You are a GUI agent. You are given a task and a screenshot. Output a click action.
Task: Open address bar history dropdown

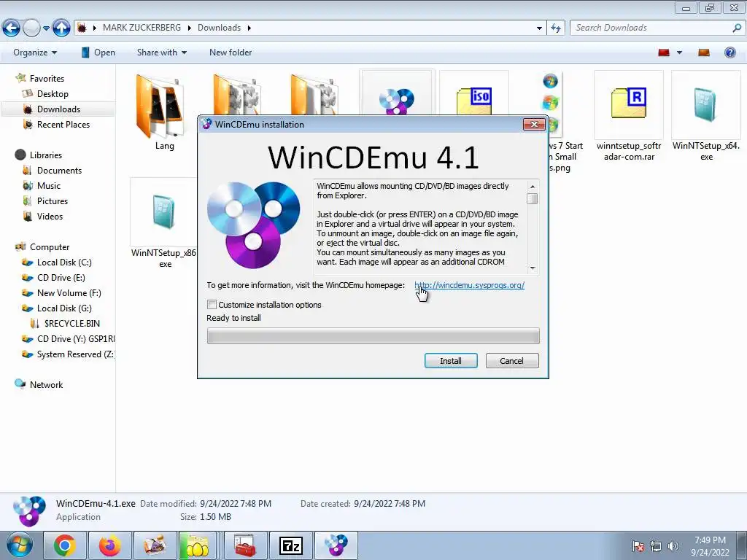coord(539,28)
